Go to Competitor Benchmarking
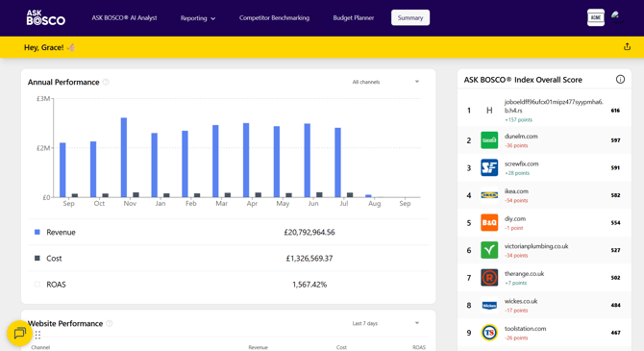Image resolution: width=644 pixels, height=351 pixels. click(x=274, y=18)
